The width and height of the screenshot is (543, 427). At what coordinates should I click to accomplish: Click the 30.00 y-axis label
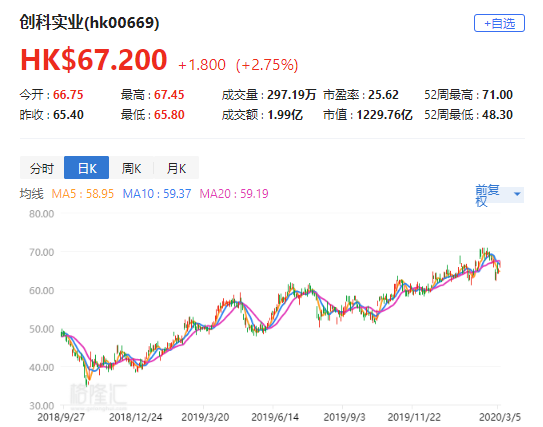pyautogui.click(x=42, y=406)
